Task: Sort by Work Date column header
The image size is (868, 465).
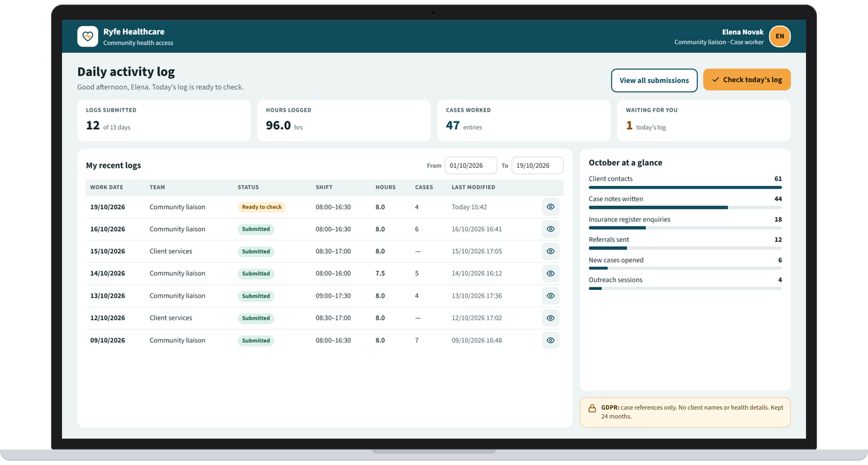Action: [x=107, y=187]
